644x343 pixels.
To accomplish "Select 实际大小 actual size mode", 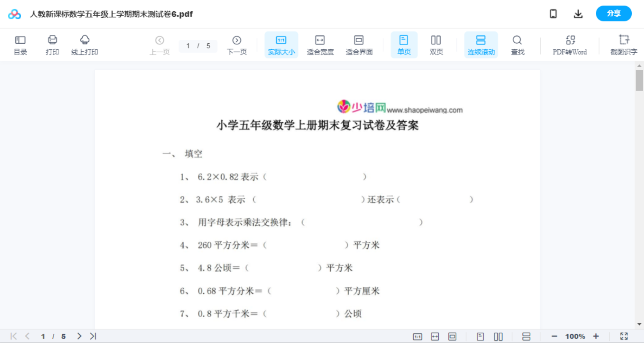I will [x=281, y=44].
